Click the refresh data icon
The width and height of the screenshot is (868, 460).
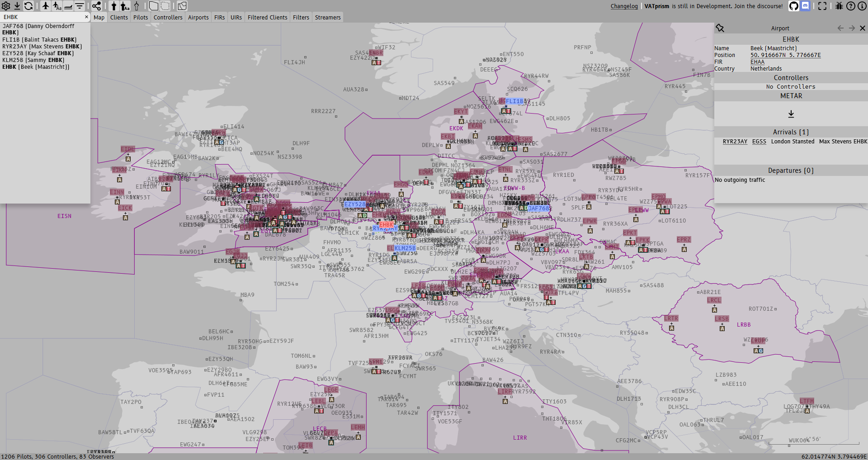pos(28,6)
